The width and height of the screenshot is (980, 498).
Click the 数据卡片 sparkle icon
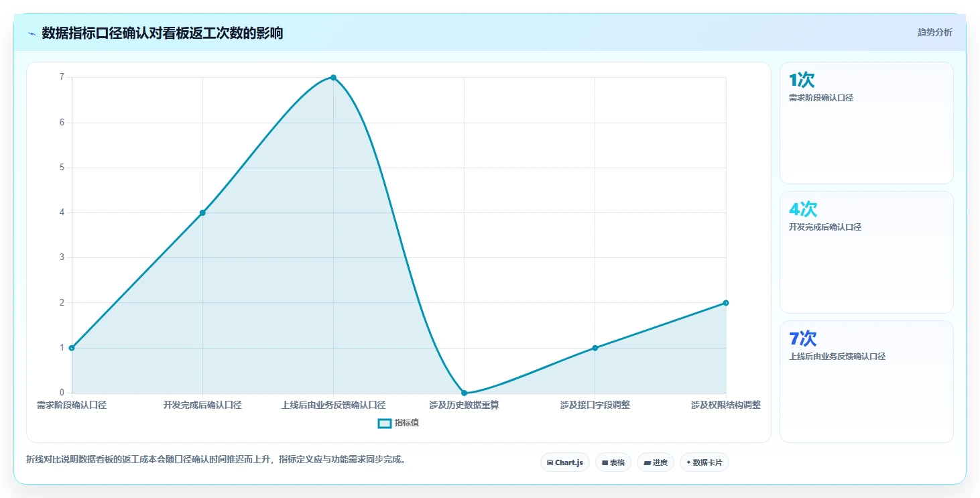coord(688,462)
